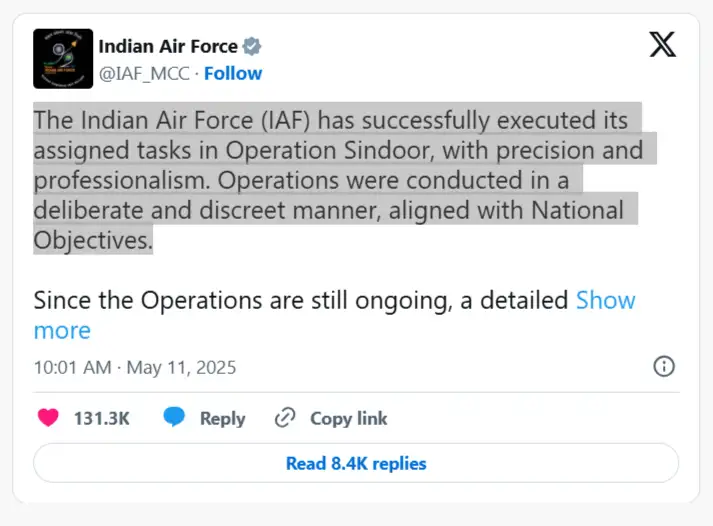Click the X logo icon
Screen dimensions: 713x526
tap(662, 45)
